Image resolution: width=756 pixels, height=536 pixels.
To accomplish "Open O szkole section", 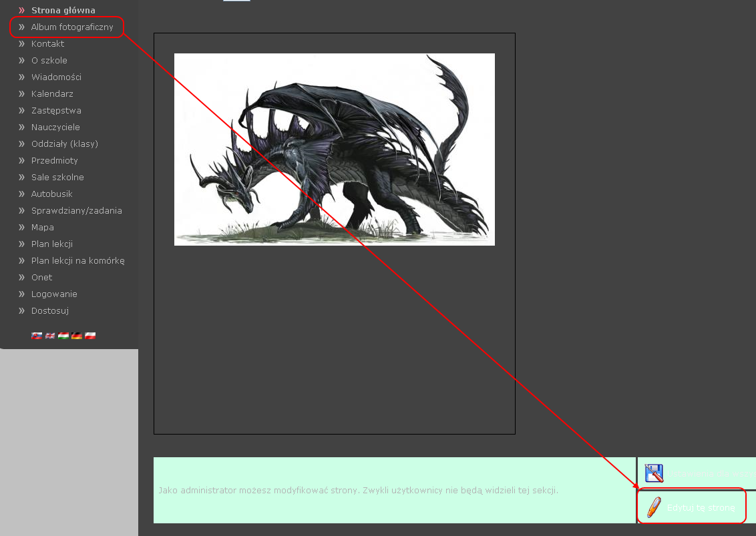I will [x=49, y=60].
